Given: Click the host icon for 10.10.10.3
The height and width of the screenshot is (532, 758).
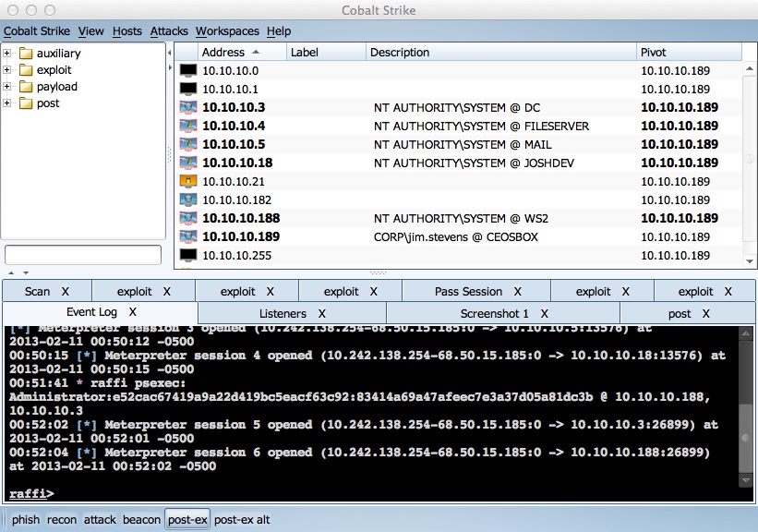Looking at the screenshot, I should (188, 107).
